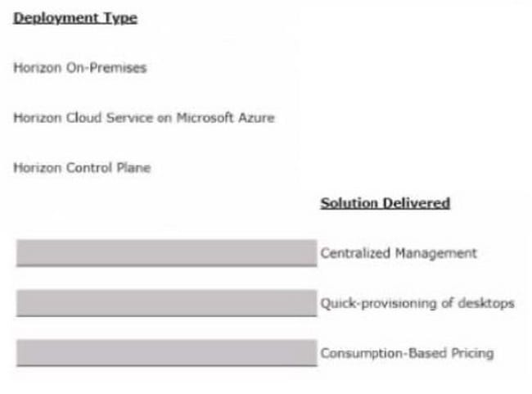Click the Solution Delivered heading
532x394 pixels.
click(385, 203)
